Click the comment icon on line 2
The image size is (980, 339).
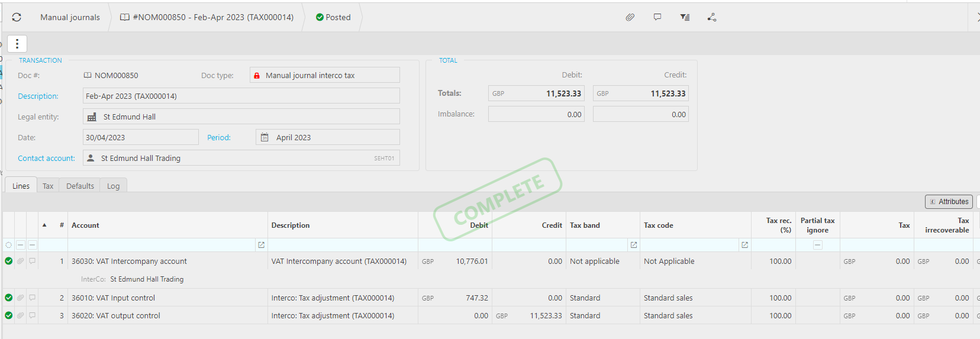coord(33,298)
